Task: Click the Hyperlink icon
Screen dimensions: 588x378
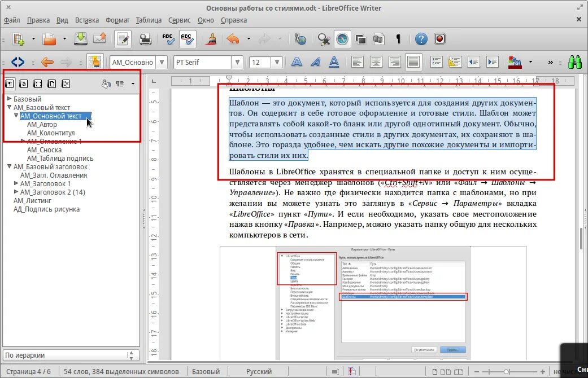Action: pyautogui.click(x=300, y=39)
